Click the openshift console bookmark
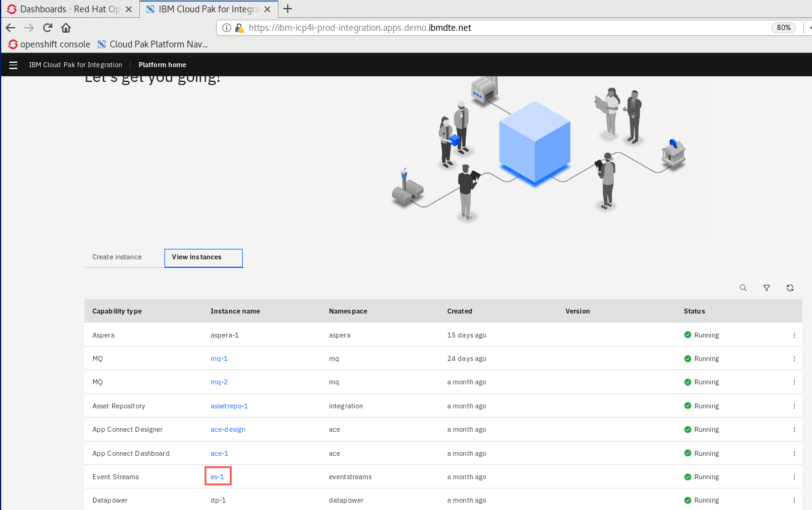 tap(49, 44)
